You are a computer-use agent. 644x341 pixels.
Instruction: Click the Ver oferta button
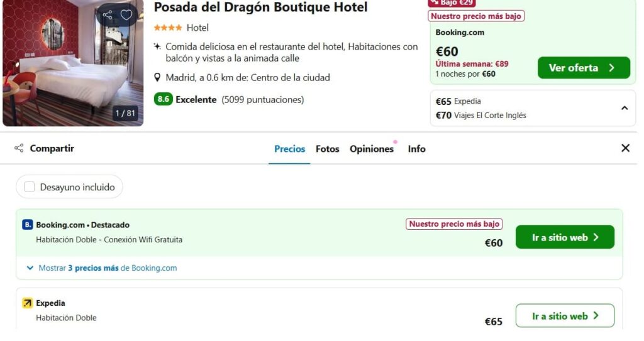pyautogui.click(x=584, y=68)
